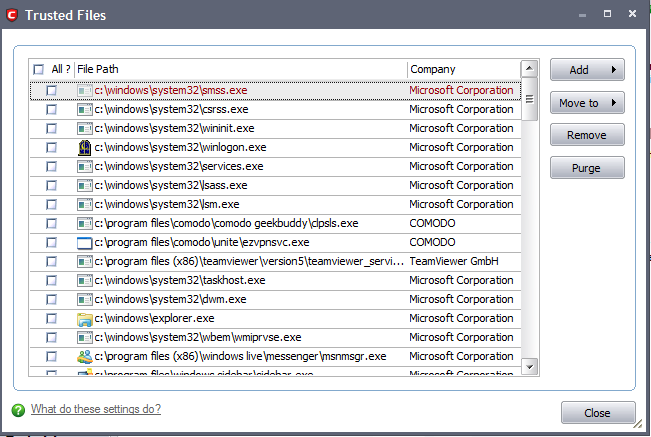Click the vertical scrollbar down arrow
Viewport: 651px width, 437px height.
pyautogui.click(x=529, y=366)
